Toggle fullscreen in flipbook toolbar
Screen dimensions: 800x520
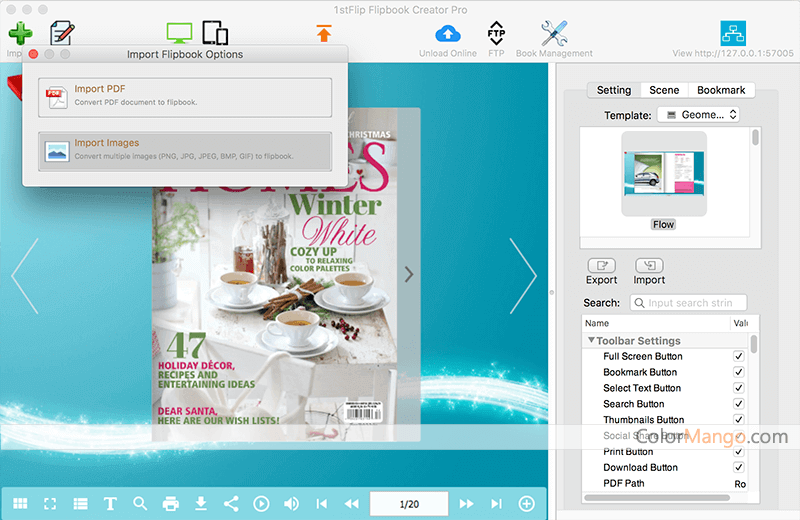click(x=50, y=504)
